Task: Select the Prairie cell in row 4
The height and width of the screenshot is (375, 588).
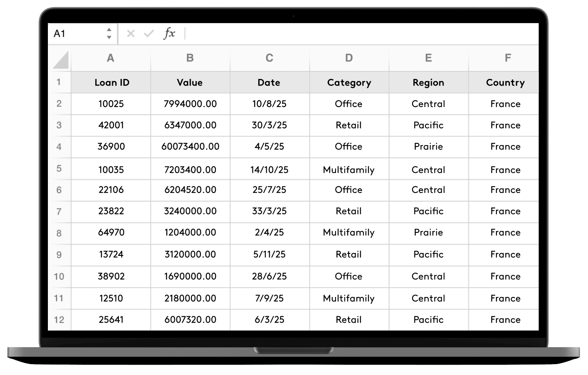Action: pyautogui.click(x=428, y=146)
